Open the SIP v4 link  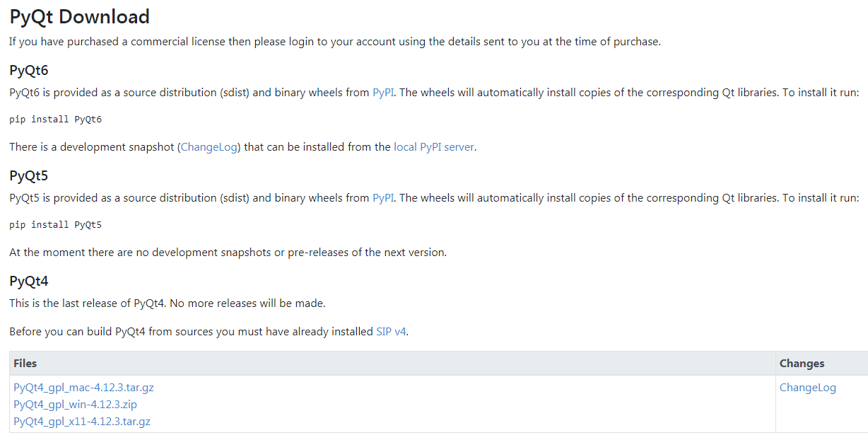point(391,331)
